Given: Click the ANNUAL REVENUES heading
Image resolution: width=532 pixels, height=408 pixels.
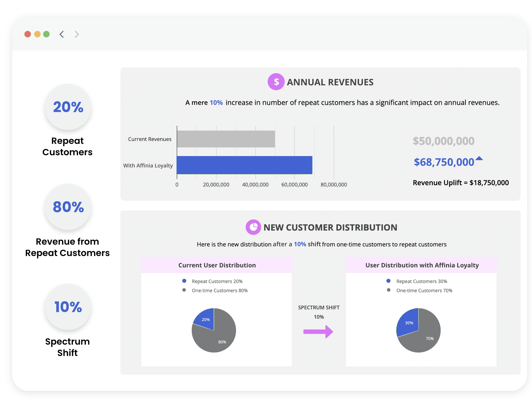Looking at the screenshot, I should pyautogui.click(x=330, y=82).
